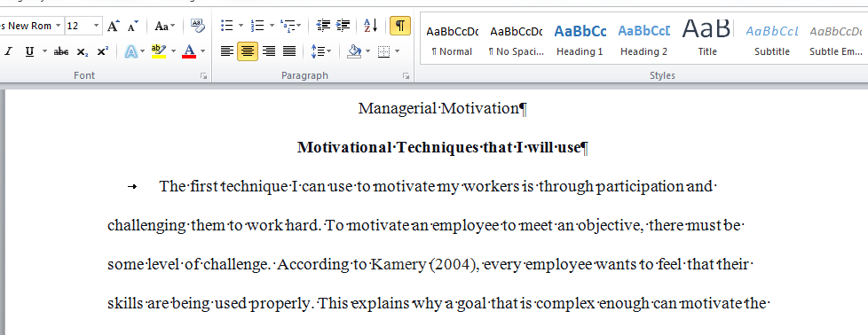Open Line and Paragraph Spacing menu
This screenshot has width=868, height=335.
click(321, 52)
